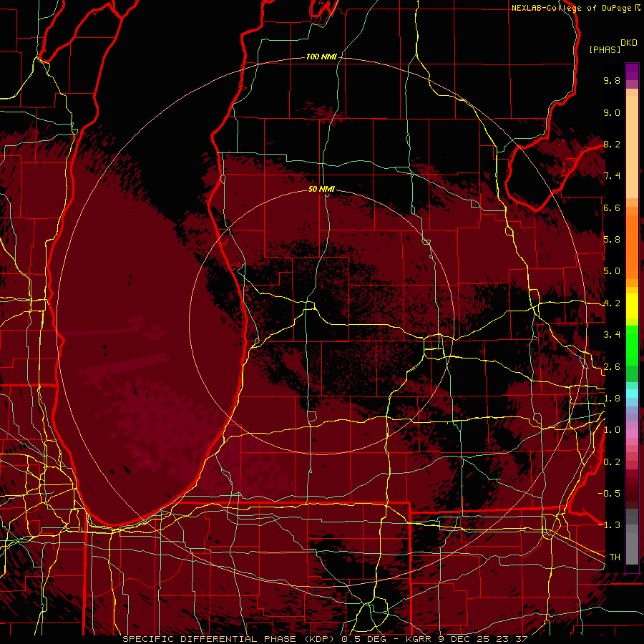Click the 2.6 value on the color scale

click(612, 367)
